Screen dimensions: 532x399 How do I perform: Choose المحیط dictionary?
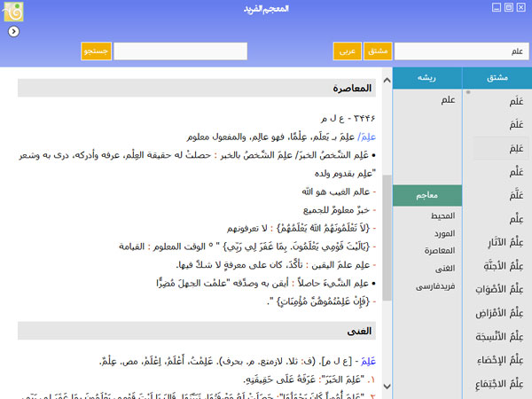[x=442, y=215]
